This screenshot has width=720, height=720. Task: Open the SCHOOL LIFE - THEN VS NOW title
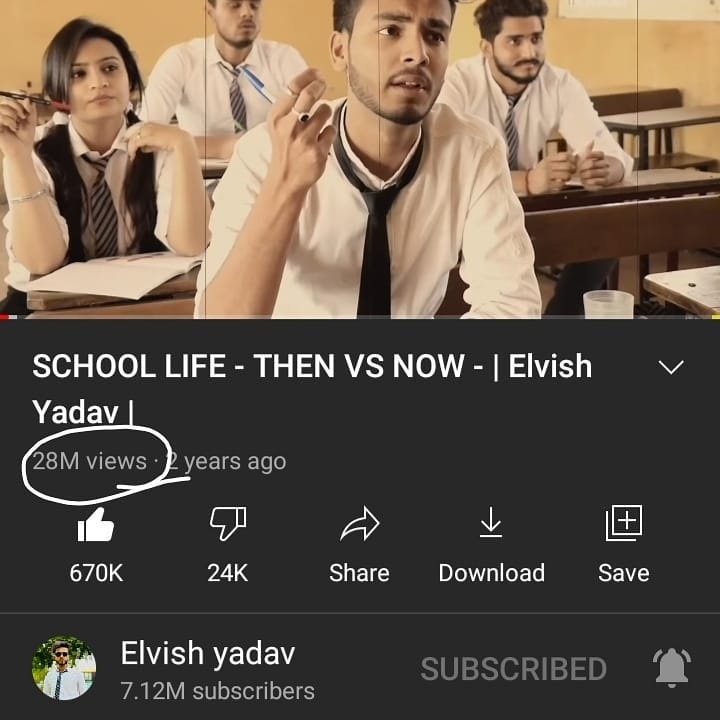(x=312, y=388)
